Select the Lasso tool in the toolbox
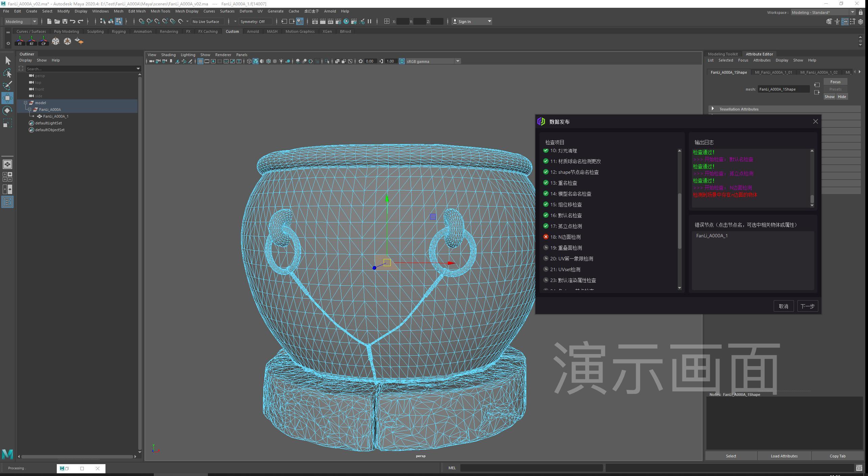The height and width of the screenshot is (476, 868). (7, 73)
